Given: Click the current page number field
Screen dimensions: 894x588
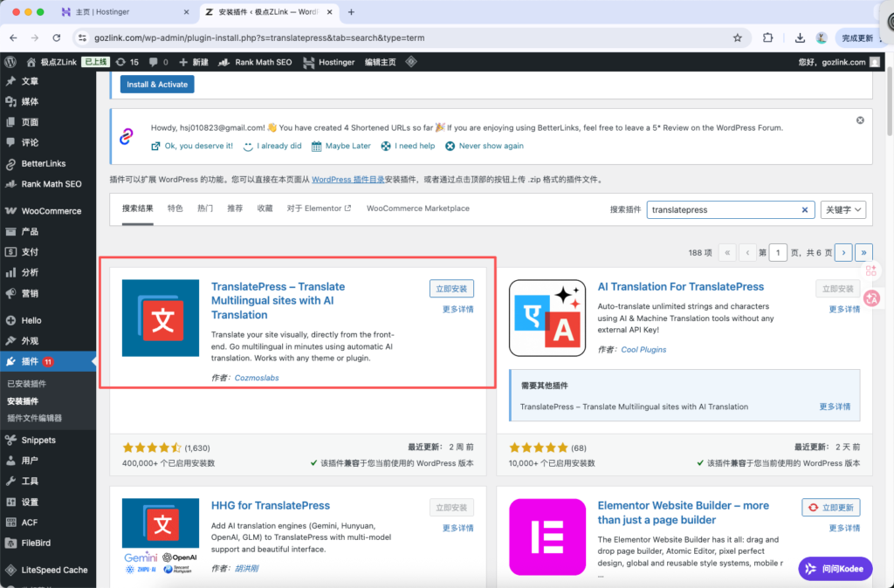Looking at the screenshot, I should [778, 252].
